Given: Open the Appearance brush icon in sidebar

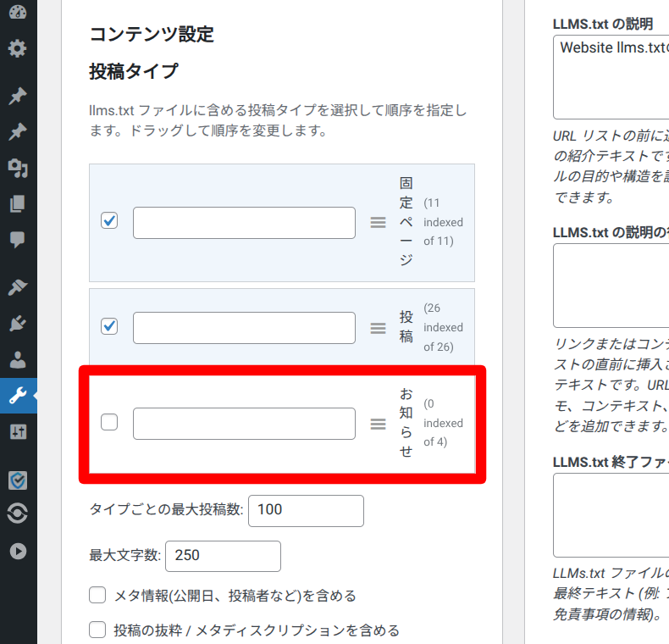Looking at the screenshot, I should (x=18, y=287).
